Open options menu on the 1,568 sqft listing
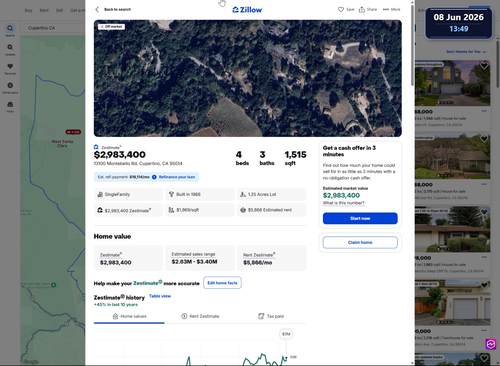This screenshot has width=500, height=366. (484, 111)
